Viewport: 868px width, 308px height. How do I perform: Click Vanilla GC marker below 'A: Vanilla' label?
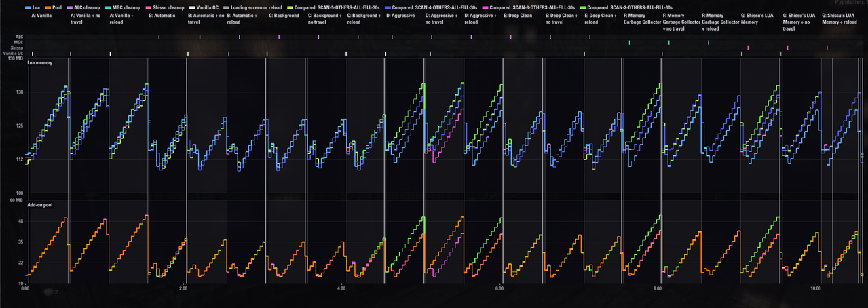coord(32,54)
